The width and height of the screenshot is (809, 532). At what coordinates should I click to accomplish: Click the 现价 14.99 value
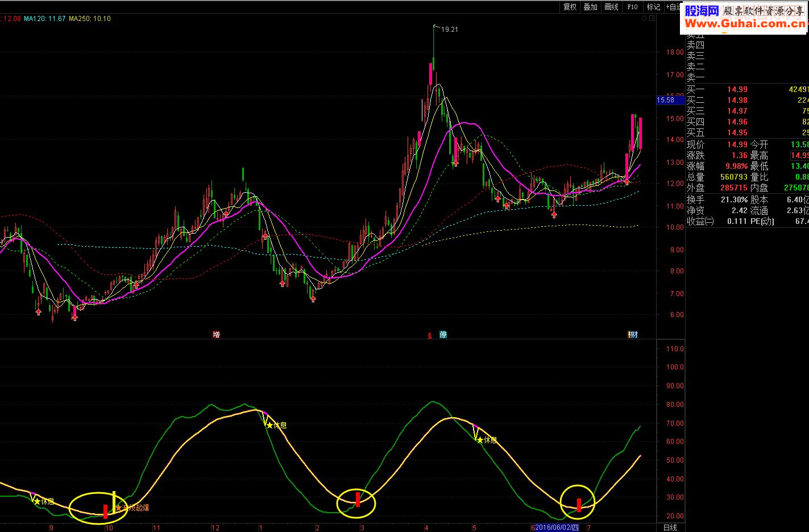(x=737, y=144)
